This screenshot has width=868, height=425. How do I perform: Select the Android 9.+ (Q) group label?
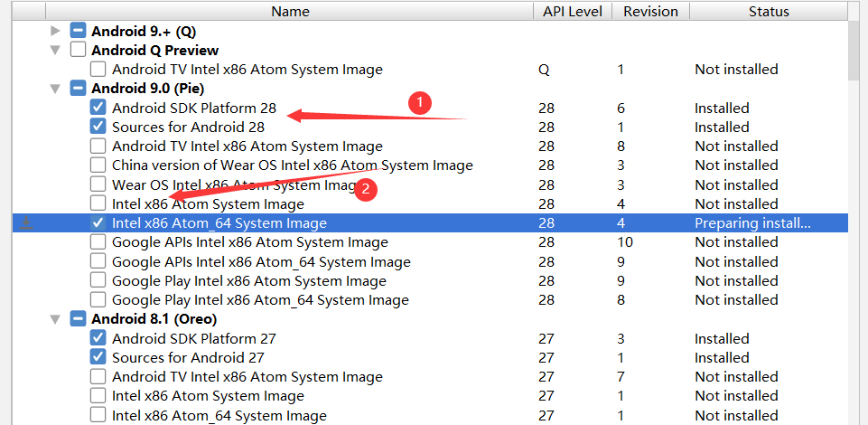click(x=144, y=31)
